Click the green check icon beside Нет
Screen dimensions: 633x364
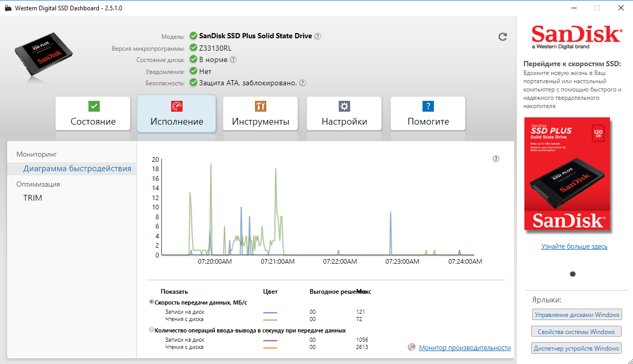193,71
